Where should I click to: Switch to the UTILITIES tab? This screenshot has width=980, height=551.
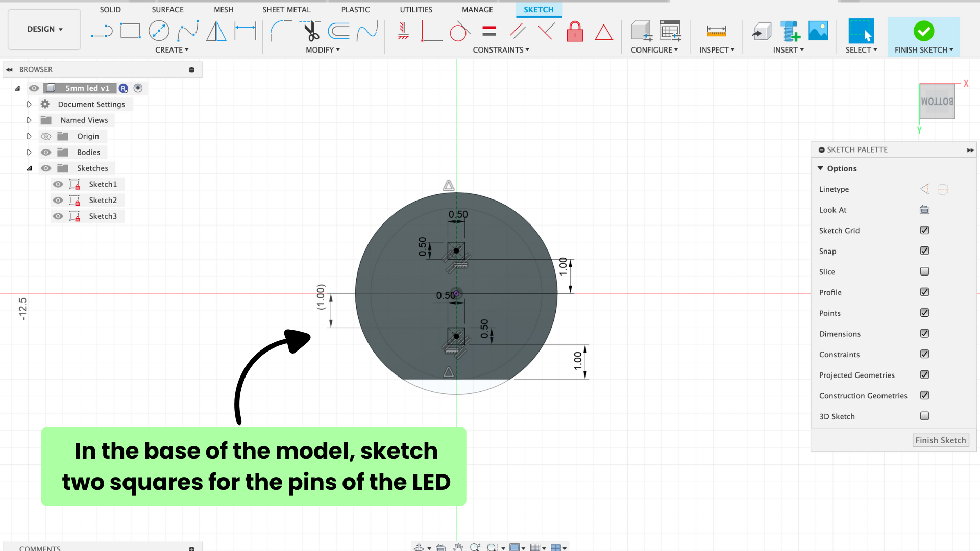(x=416, y=10)
